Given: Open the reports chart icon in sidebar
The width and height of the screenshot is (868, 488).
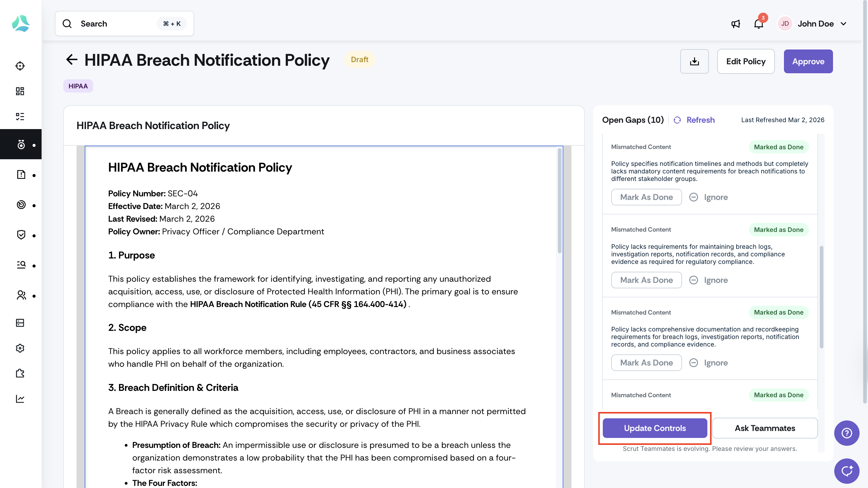Looking at the screenshot, I should [x=20, y=399].
